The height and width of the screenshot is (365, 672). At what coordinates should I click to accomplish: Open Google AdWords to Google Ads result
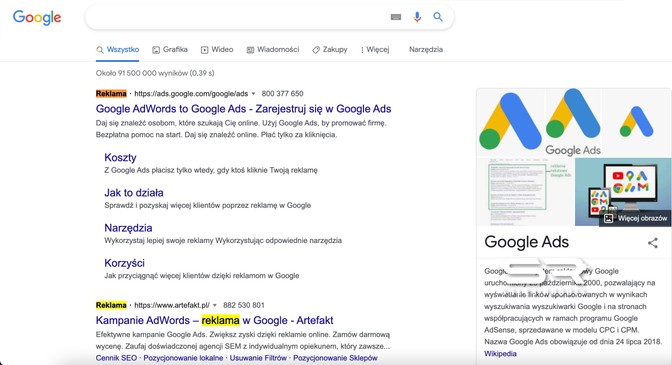tap(243, 109)
